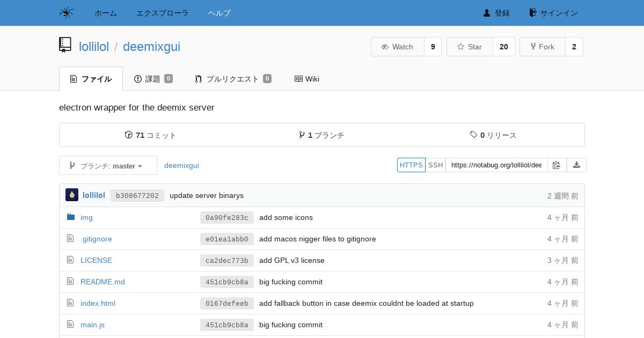Star the deemixgui repository
Image resolution: width=644 pixels, height=338 pixels.
click(470, 47)
